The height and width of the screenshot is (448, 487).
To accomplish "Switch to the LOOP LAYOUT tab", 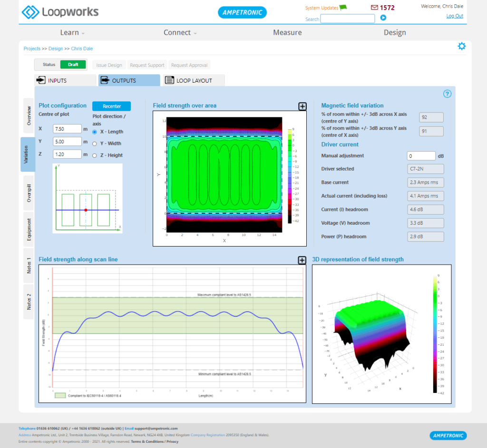I will click(193, 80).
